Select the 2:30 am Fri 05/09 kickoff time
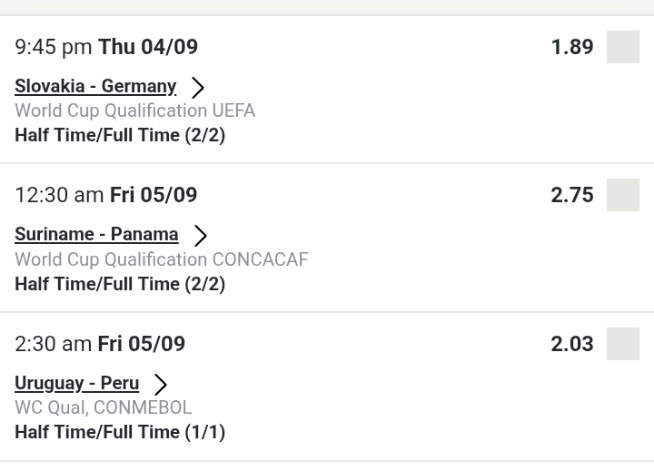The width and height of the screenshot is (654, 473). (100, 345)
